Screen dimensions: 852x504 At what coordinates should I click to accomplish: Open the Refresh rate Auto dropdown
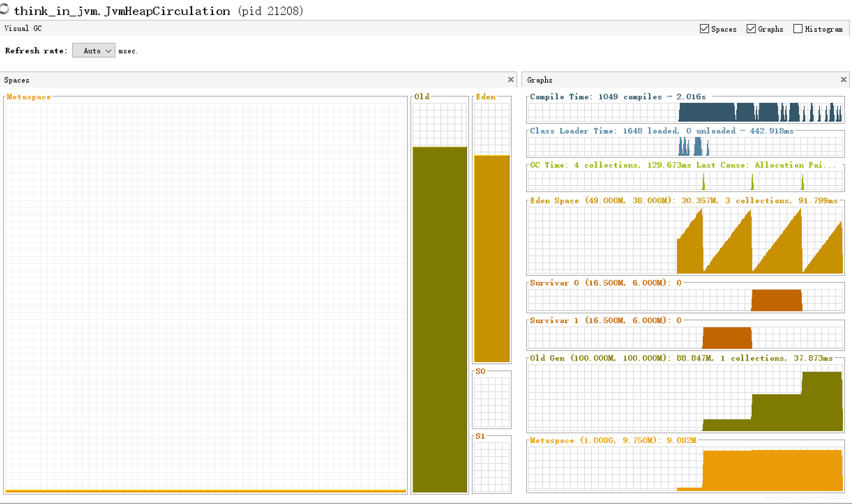pyautogui.click(x=94, y=51)
